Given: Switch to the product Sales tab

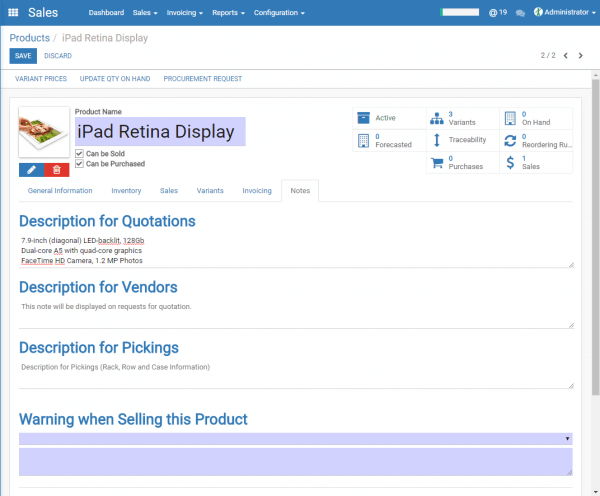Looking at the screenshot, I should pyautogui.click(x=169, y=191).
